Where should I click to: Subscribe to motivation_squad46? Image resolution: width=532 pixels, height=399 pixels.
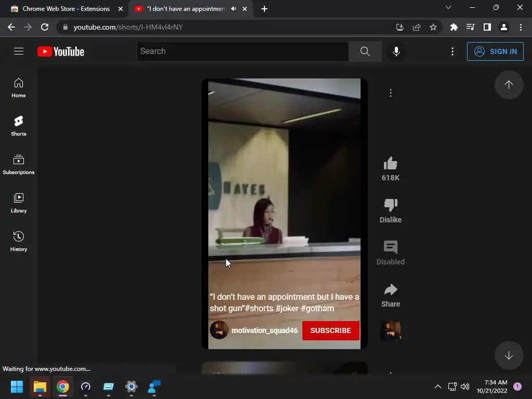point(331,330)
